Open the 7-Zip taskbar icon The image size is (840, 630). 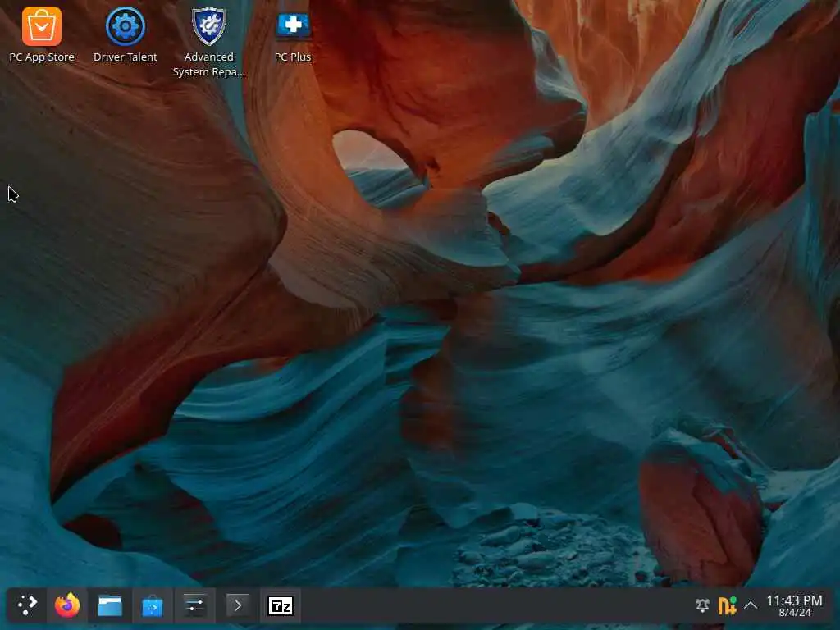(281, 605)
